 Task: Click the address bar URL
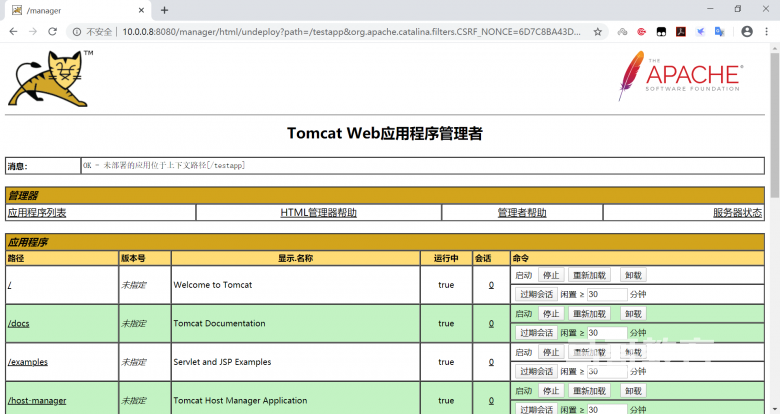351,32
